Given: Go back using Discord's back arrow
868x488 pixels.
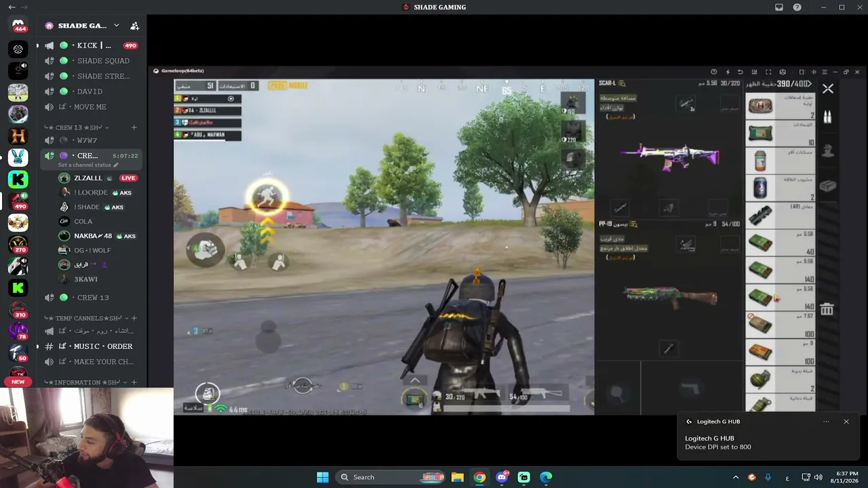Looking at the screenshot, I should (12, 7).
